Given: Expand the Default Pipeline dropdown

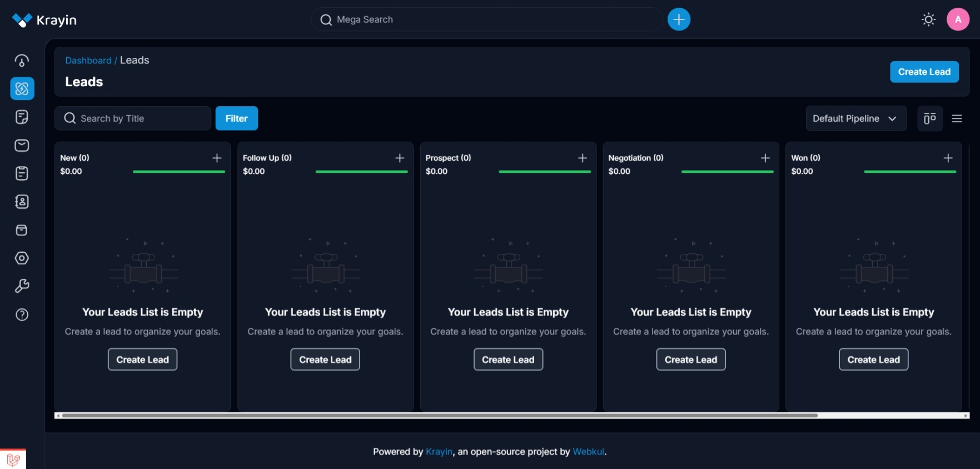Looking at the screenshot, I should point(856,118).
